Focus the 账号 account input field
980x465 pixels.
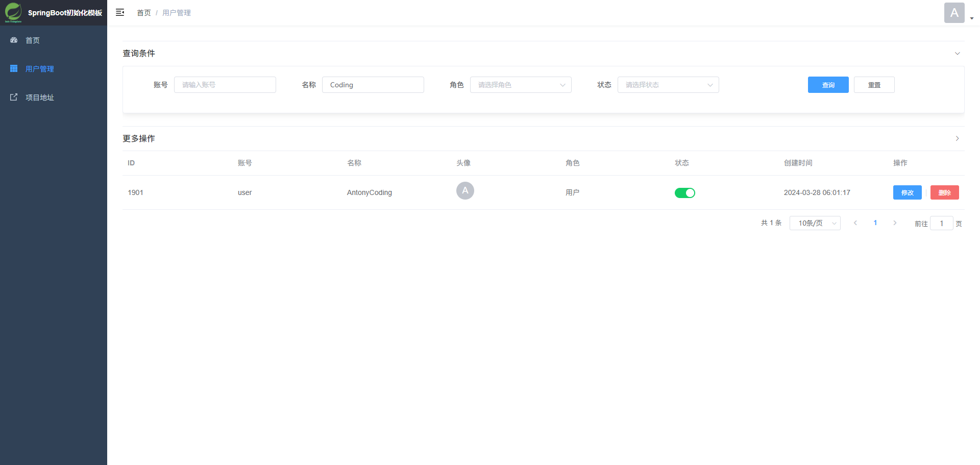[225, 85]
